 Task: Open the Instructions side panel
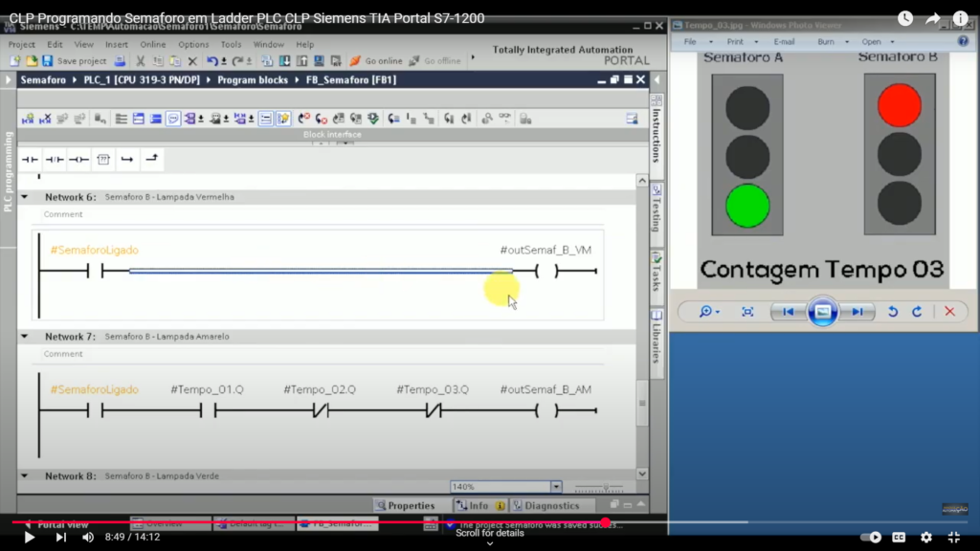point(657,128)
